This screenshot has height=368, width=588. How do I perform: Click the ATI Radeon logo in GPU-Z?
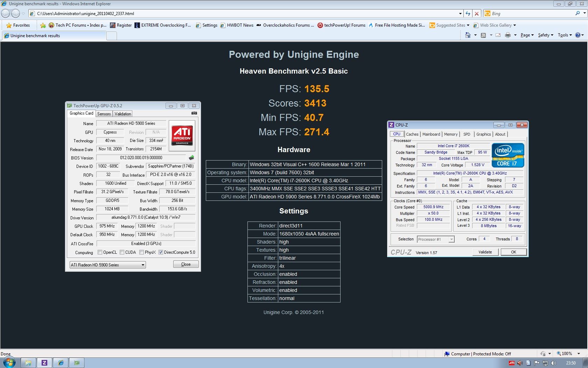pos(182,136)
